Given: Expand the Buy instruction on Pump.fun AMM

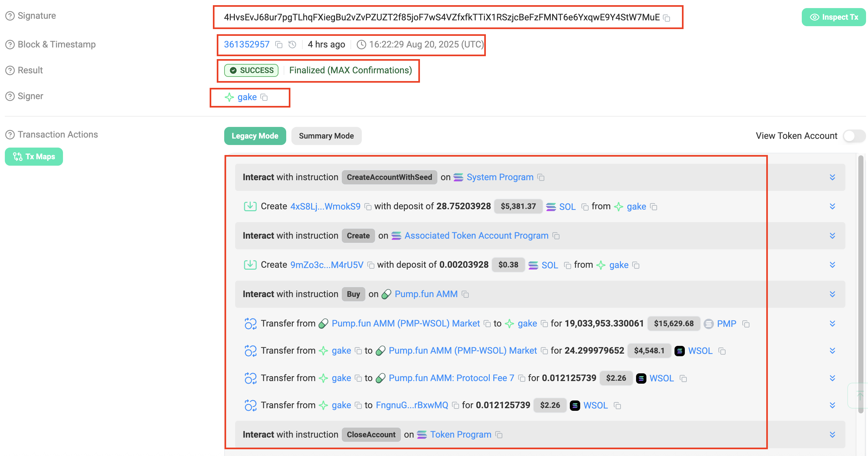Looking at the screenshot, I should click(832, 294).
